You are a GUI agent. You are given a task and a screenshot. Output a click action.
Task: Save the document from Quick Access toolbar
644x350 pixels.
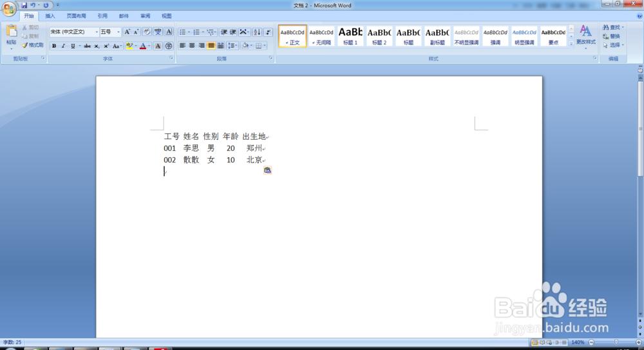pyautogui.click(x=24, y=5)
